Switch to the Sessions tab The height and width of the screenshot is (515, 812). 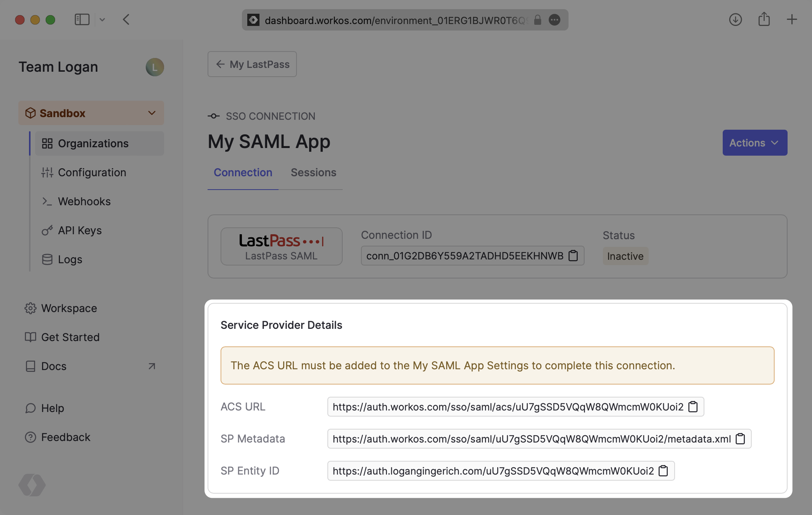tap(313, 172)
